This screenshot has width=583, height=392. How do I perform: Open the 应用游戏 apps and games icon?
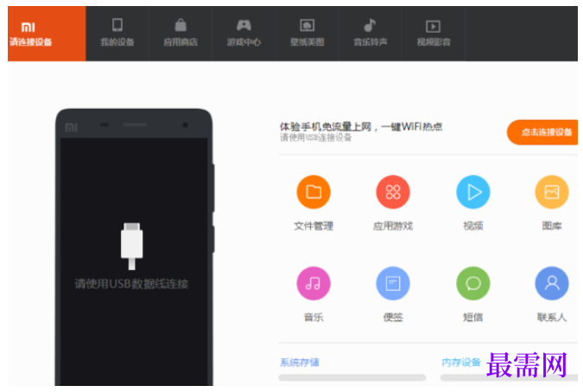[x=393, y=192]
